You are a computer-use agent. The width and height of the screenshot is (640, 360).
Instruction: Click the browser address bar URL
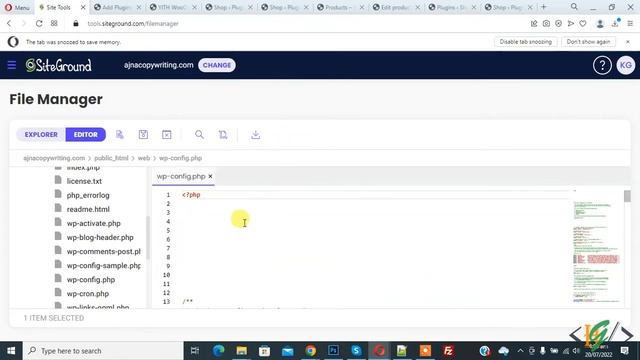coord(133,24)
